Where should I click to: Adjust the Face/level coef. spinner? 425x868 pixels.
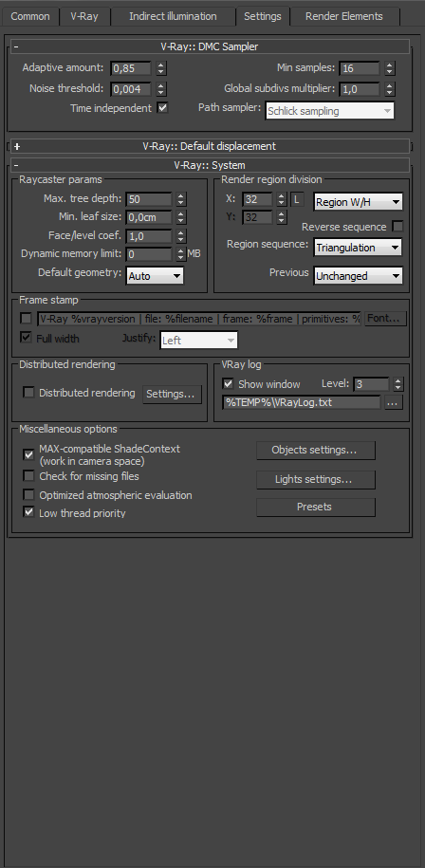click(x=181, y=236)
